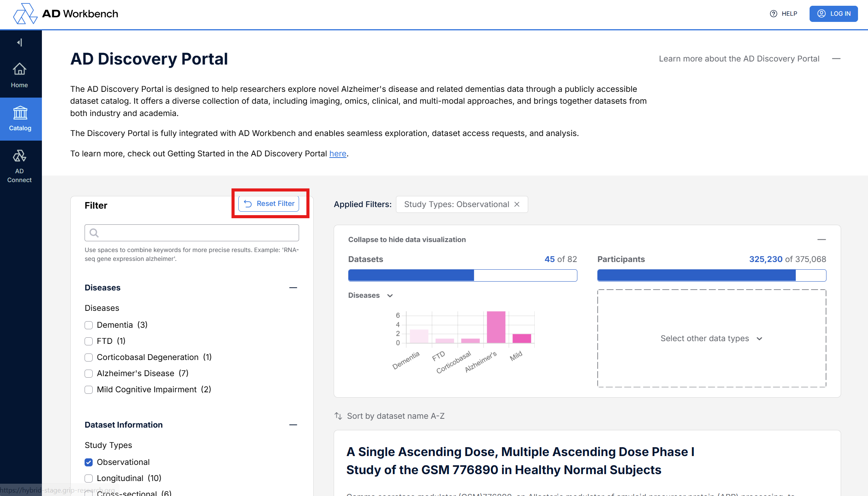The width and height of the screenshot is (868, 496).
Task: Click the filter search magnifier icon
Action: pyautogui.click(x=94, y=233)
